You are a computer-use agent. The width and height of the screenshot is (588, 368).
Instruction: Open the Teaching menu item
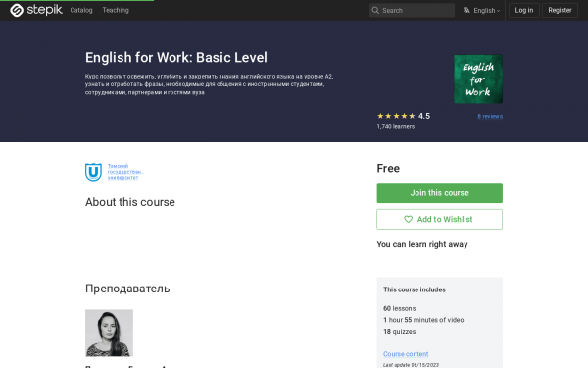[116, 10]
